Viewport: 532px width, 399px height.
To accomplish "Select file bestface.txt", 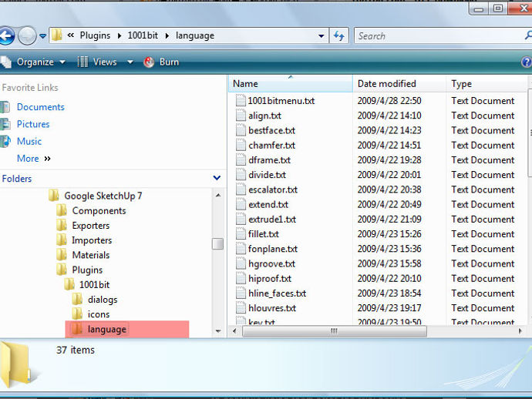I will coord(271,130).
